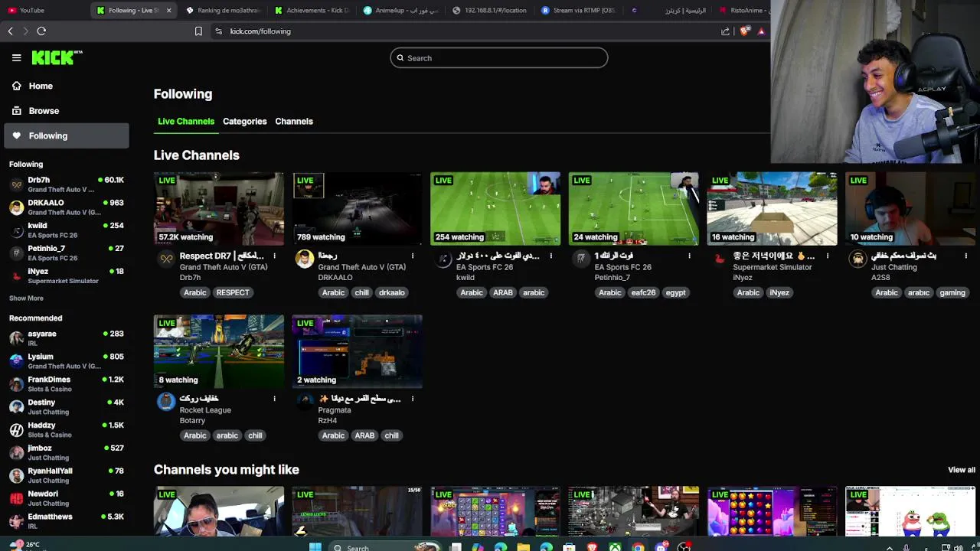Open Petinhio_7 in sidebar following list
Viewport: 980px width, 551px height.
coord(66,253)
